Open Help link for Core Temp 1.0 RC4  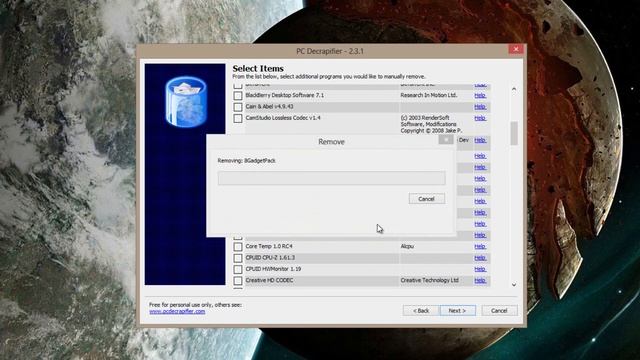coord(480,246)
